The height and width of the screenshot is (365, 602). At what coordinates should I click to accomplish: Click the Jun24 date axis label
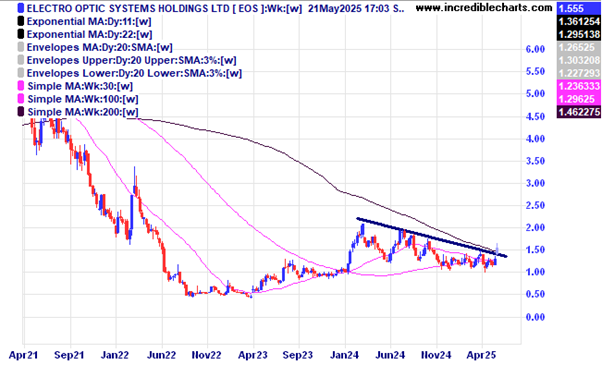(390, 355)
